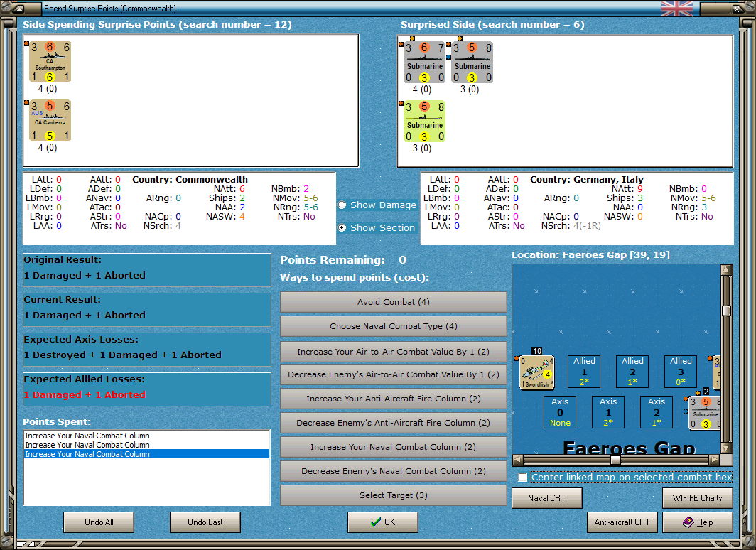
Task: Click Country: Germany, Italy heading
Action: (587, 179)
